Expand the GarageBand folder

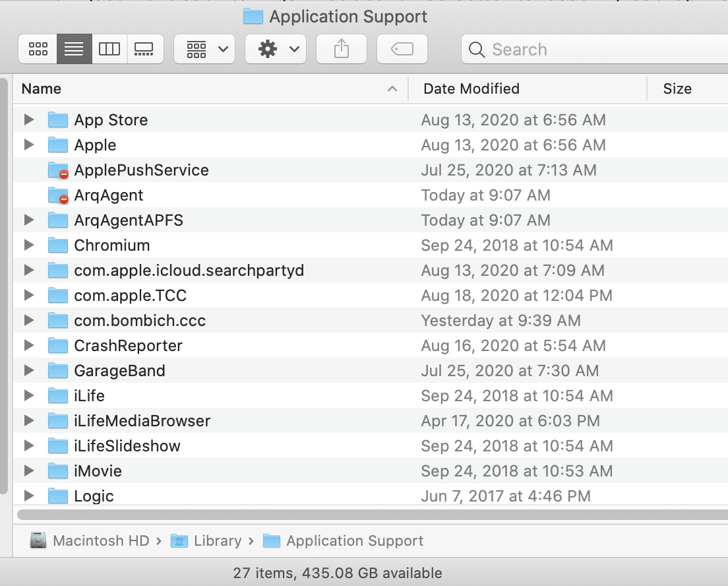[x=28, y=371]
